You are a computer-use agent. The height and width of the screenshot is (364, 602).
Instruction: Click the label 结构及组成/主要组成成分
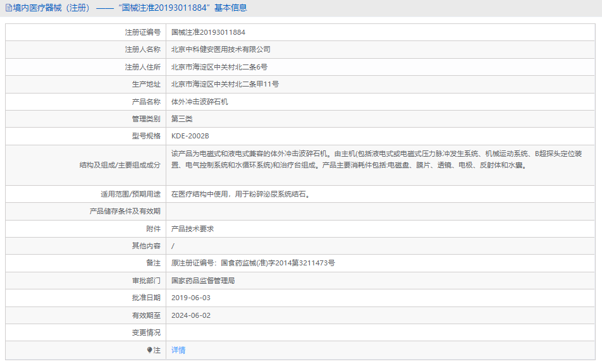click(x=120, y=166)
